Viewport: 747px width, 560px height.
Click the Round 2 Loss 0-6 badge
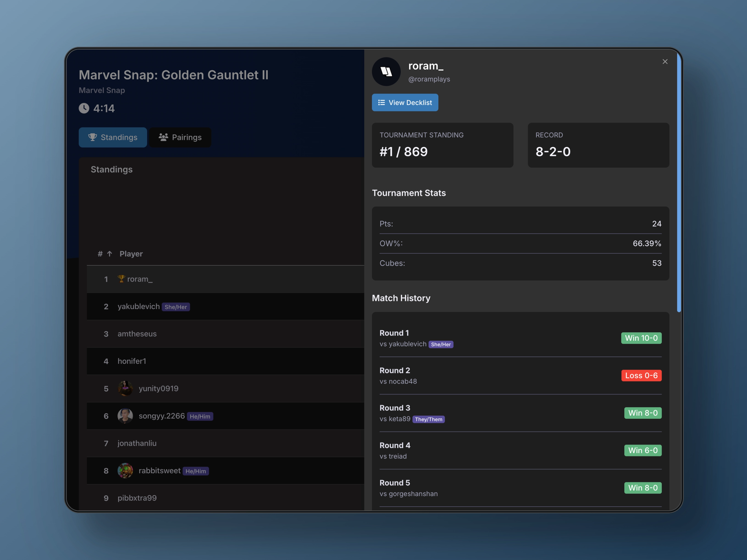(x=641, y=375)
